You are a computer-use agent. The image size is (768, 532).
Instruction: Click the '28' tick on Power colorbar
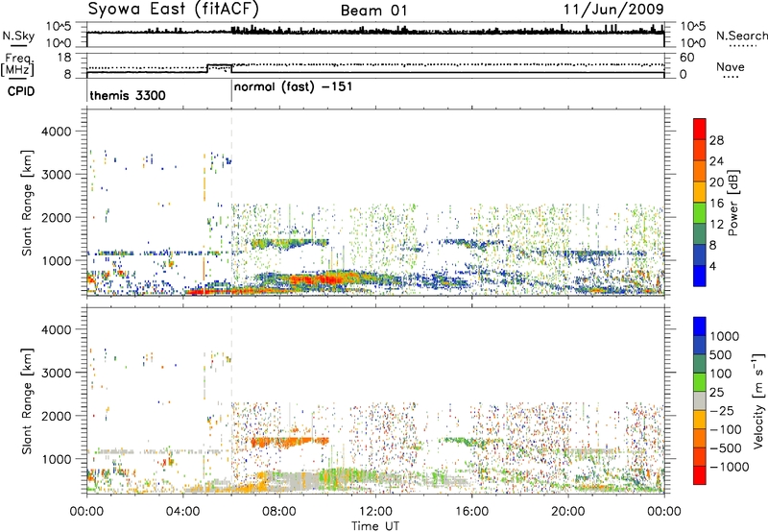[716, 140]
